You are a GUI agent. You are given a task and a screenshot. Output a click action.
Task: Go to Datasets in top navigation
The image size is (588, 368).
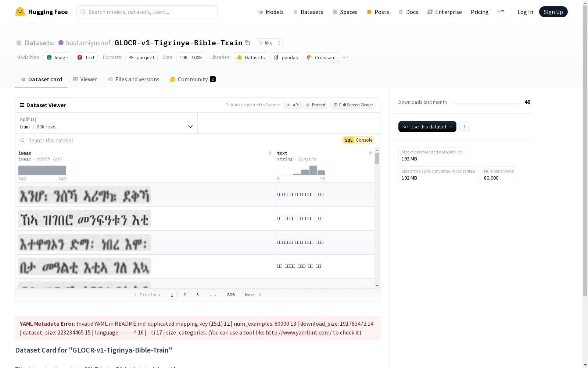tap(308, 12)
